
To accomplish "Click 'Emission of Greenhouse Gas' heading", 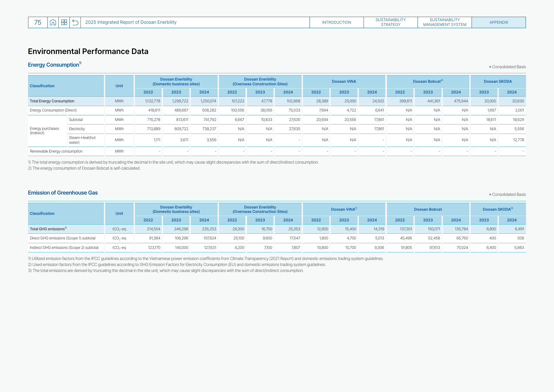I will 63,193.
